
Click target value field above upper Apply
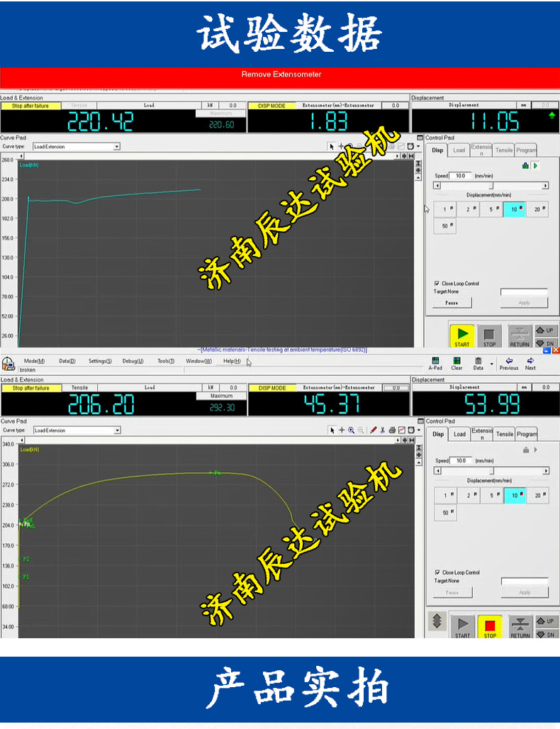525,291
